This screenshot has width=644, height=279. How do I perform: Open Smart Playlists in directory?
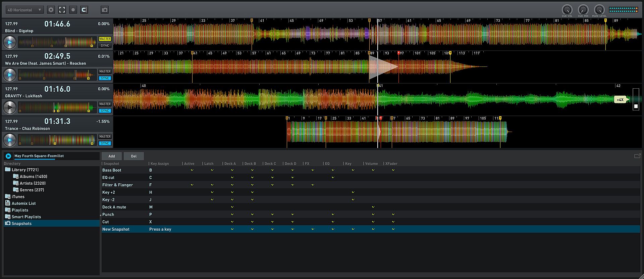coord(26,217)
